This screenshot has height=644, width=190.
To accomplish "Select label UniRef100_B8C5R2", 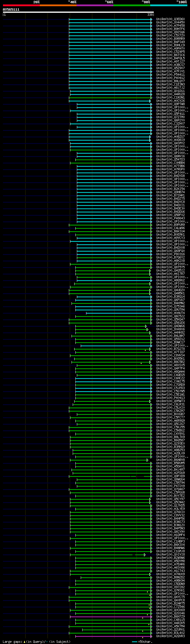I will 170,362.
